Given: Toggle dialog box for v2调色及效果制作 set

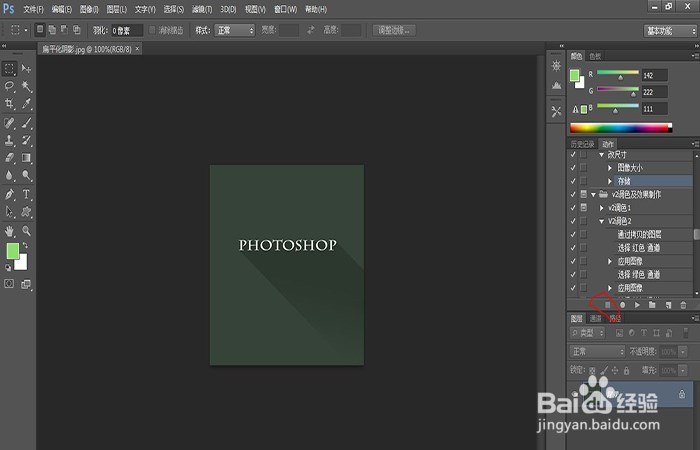Looking at the screenshot, I should point(583,194).
